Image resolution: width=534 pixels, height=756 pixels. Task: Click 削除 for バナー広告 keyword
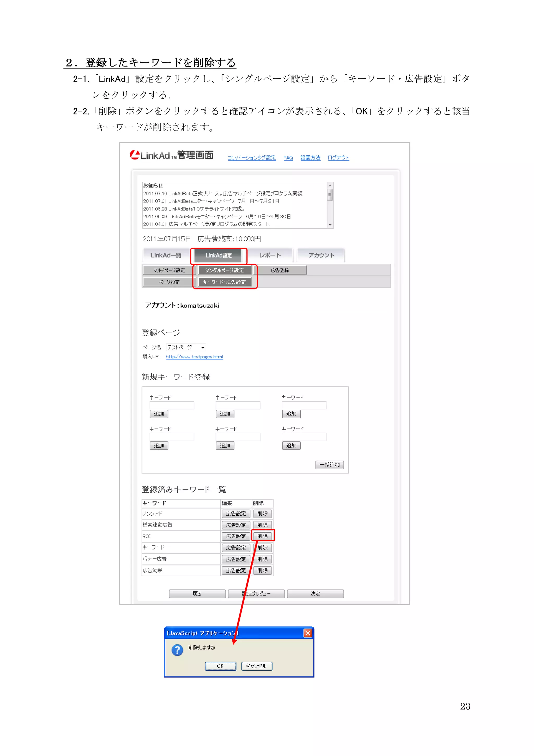click(262, 559)
